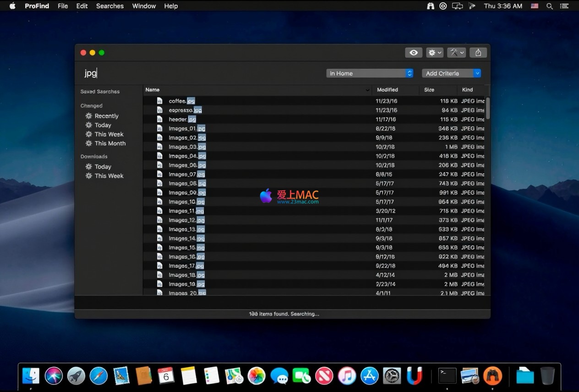Open the Window menu
Viewport: 579px width, 392px height.
[x=144, y=6]
